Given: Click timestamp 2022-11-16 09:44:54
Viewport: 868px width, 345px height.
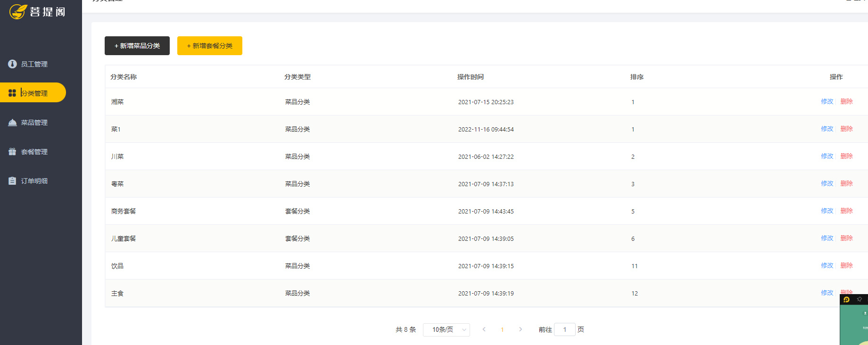Looking at the screenshot, I should [x=486, y=129].
